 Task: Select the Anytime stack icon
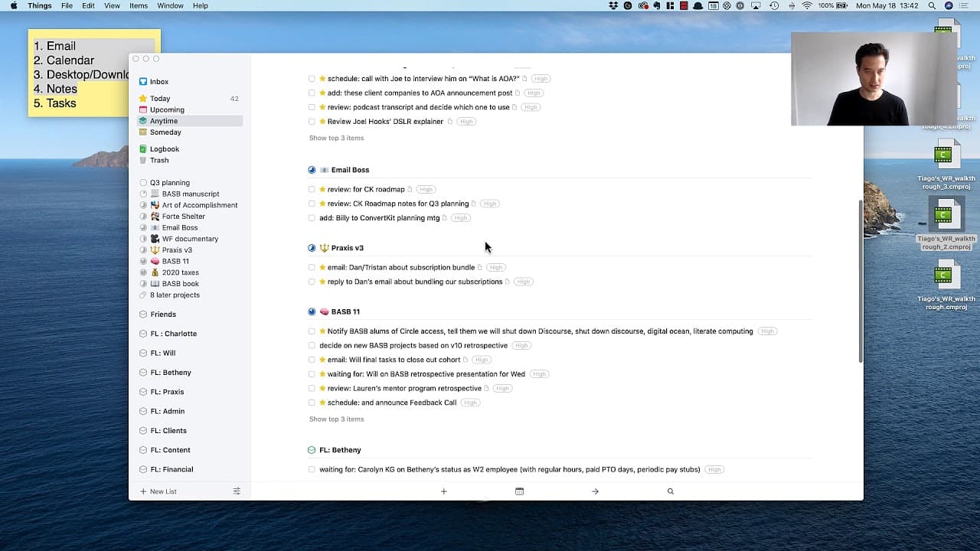pos(143,121)
